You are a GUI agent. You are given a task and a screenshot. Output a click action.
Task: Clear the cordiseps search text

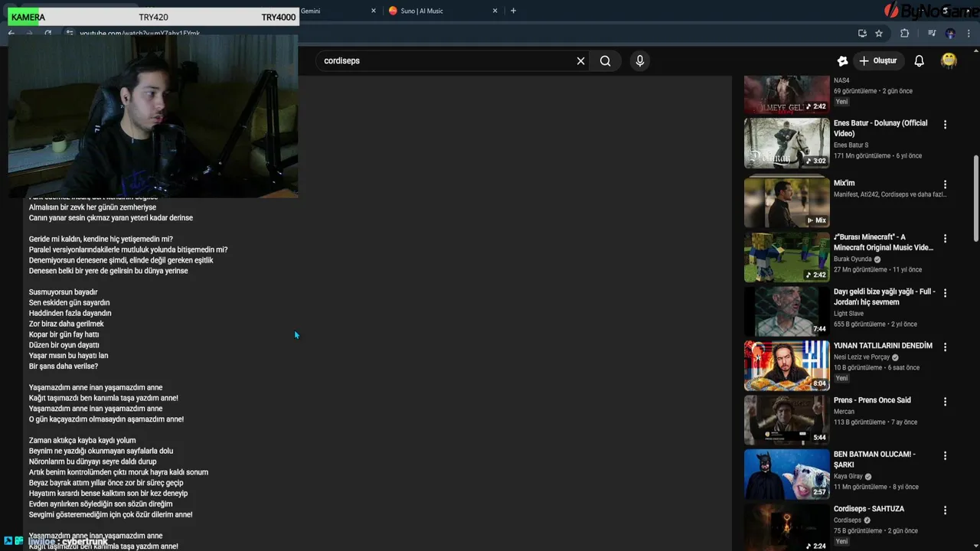click(580, 61)
